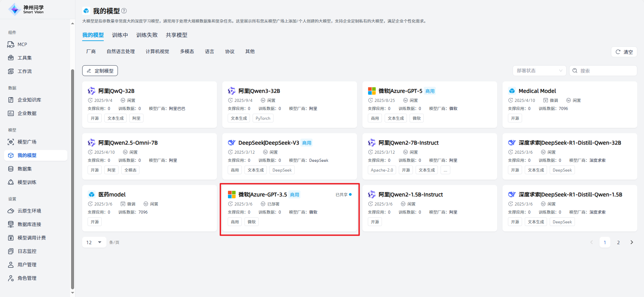Switch to the 共享模型 tab
644x297 pixels.
[176, 35]
